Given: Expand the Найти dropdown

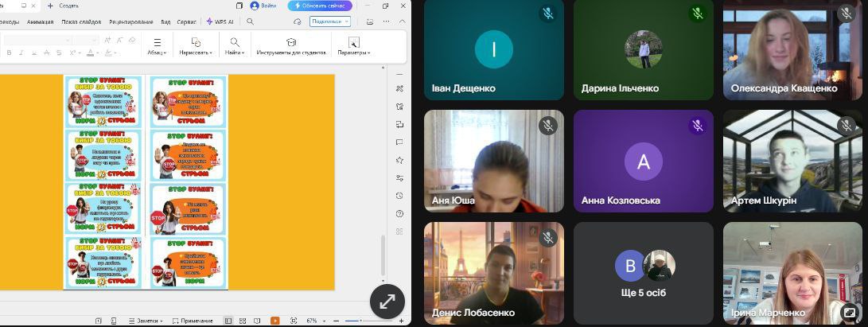Looking at the screenshot, I should [x=235, y=47].
